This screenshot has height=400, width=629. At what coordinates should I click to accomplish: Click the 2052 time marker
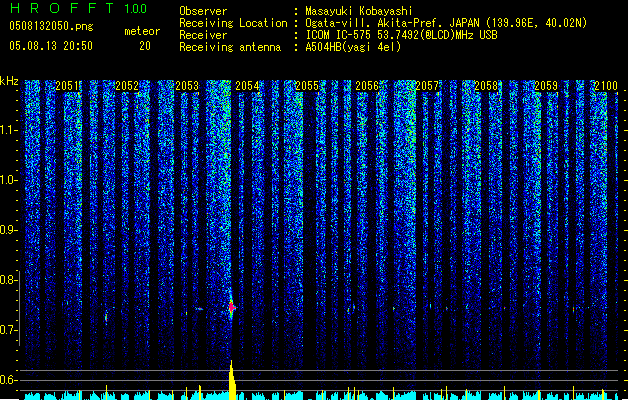pyautogui.click(x=127, y=86)
